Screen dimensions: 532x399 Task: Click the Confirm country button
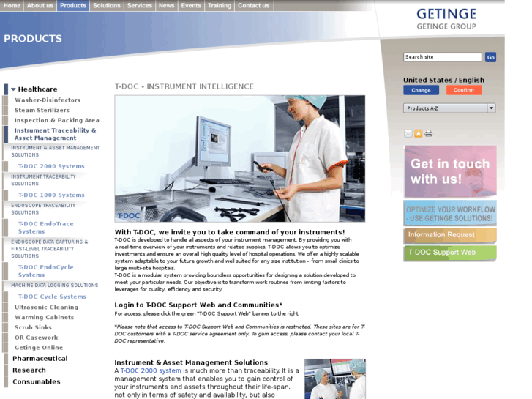[x=464, y=90]
